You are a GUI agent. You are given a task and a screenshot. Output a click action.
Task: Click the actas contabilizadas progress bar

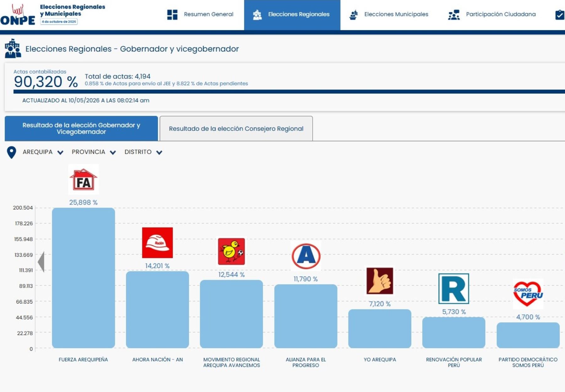(289, 92)
